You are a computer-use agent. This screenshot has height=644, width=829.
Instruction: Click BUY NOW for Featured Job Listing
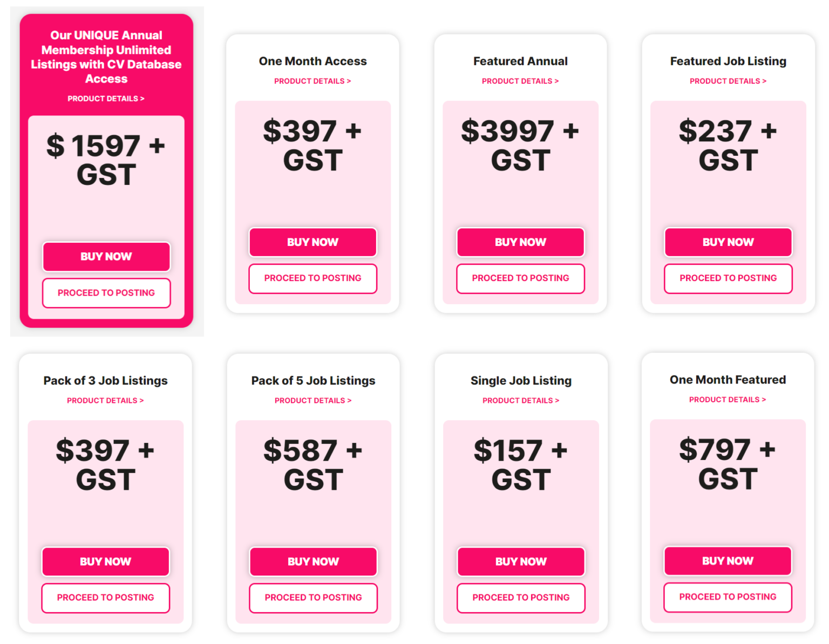(728, 242)
